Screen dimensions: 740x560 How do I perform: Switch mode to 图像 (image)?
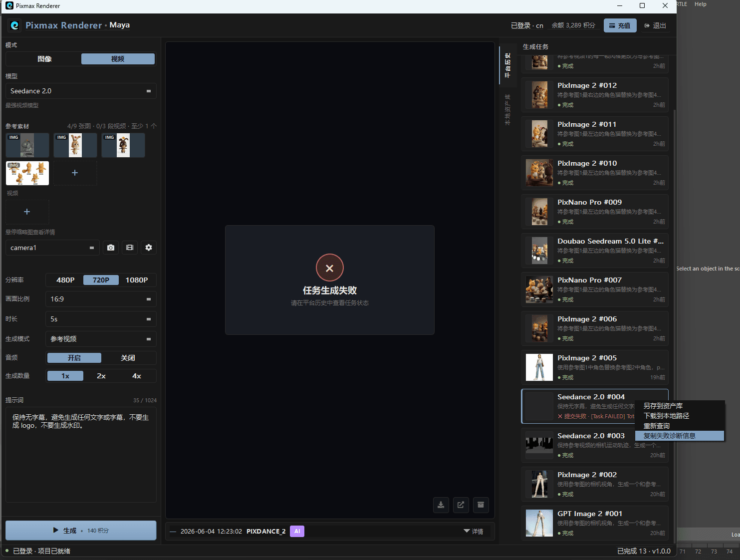pyautogui.click(x=44, y=59)
